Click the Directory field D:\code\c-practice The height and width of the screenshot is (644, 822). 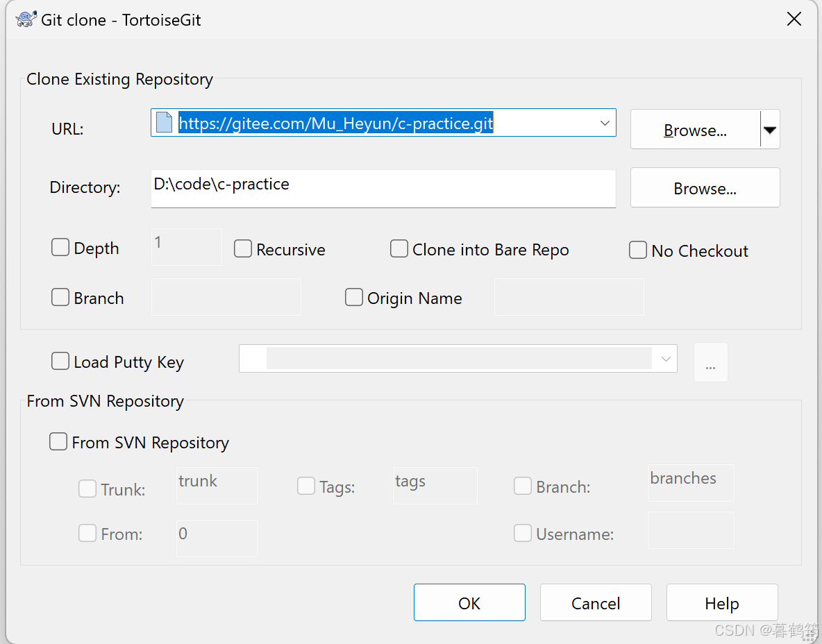coord(383,188)
